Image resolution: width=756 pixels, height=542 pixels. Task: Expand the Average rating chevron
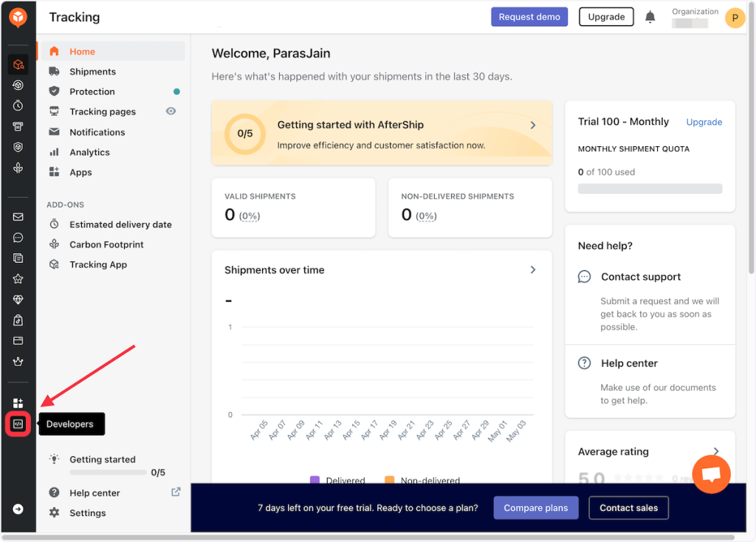[715, 451]
